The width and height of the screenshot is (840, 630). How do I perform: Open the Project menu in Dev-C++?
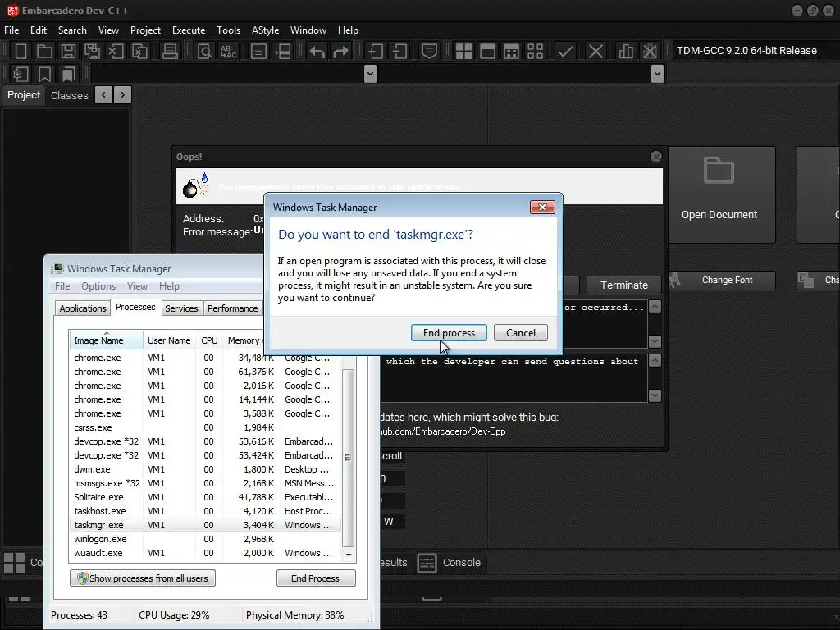tap(145, 30)
